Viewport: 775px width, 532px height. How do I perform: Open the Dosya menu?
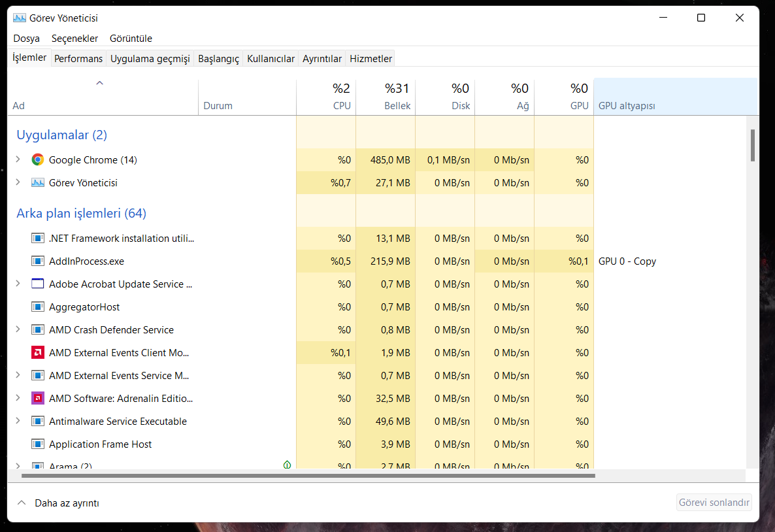pos(26,39)
